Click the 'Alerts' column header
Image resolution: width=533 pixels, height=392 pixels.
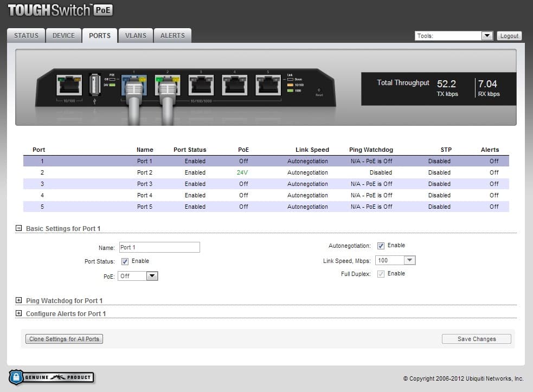[x=490, y=150]
